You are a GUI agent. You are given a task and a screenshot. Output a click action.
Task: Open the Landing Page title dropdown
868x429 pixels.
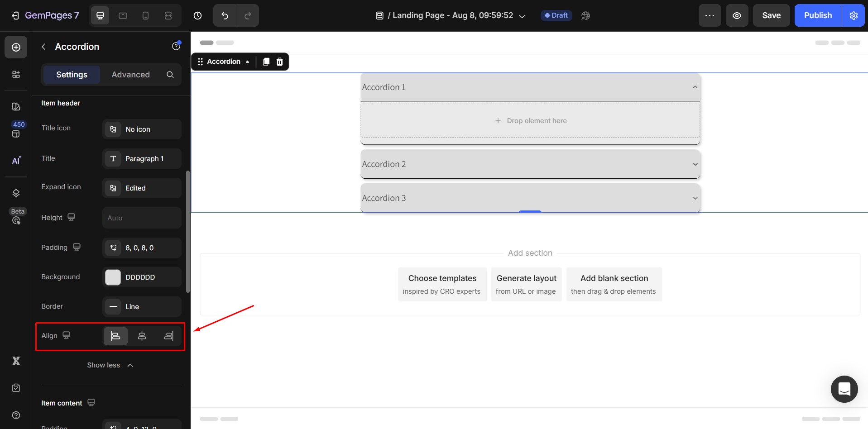(522, 15)
